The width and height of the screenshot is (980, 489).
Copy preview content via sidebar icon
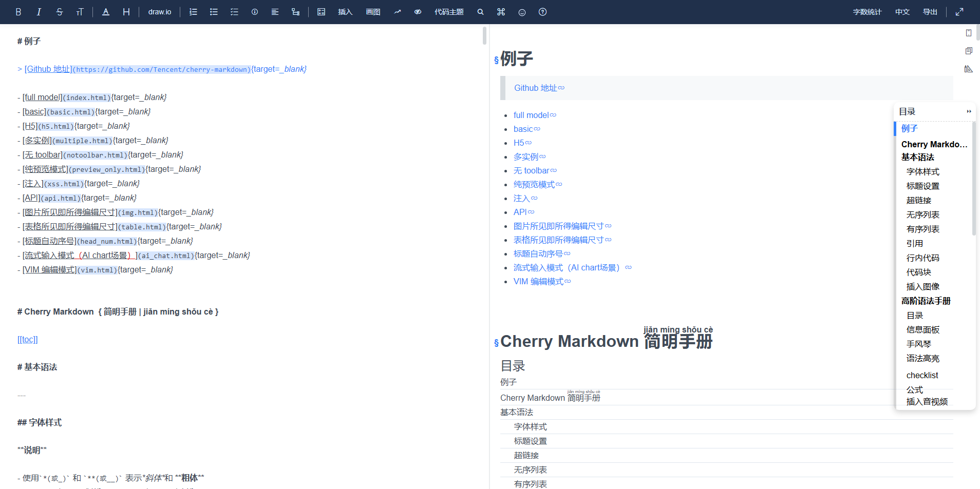point(969,51)
